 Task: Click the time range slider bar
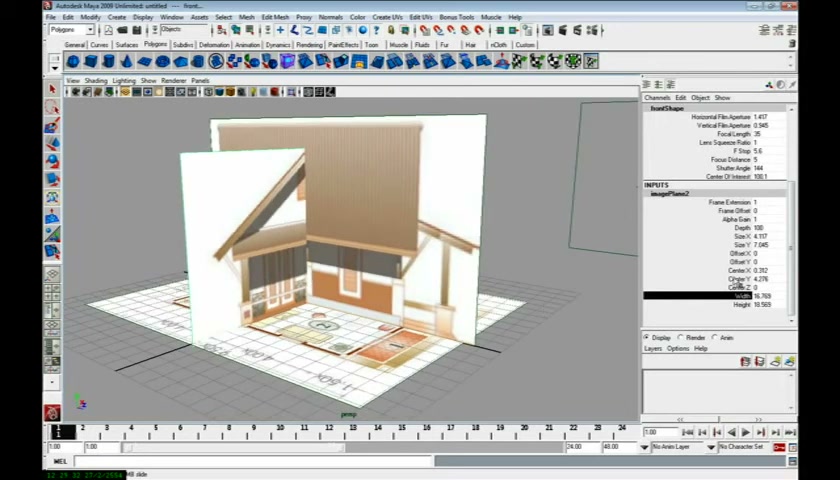point(234,447)
